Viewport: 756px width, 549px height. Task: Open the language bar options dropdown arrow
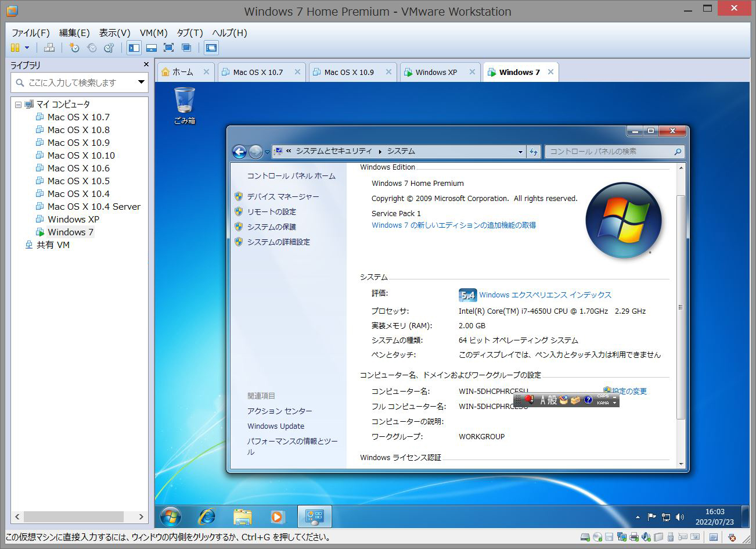(614, 403)
